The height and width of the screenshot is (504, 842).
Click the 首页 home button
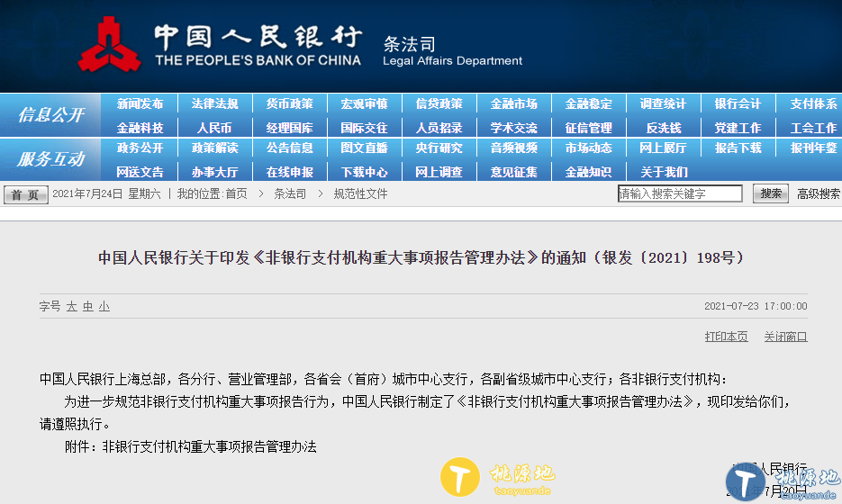(x=26, y=194)
